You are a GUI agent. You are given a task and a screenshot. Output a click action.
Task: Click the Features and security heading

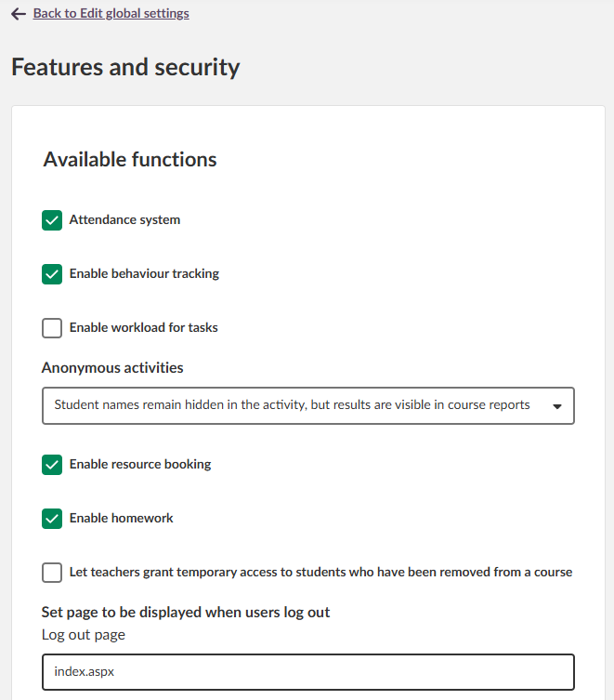(125, 67)
